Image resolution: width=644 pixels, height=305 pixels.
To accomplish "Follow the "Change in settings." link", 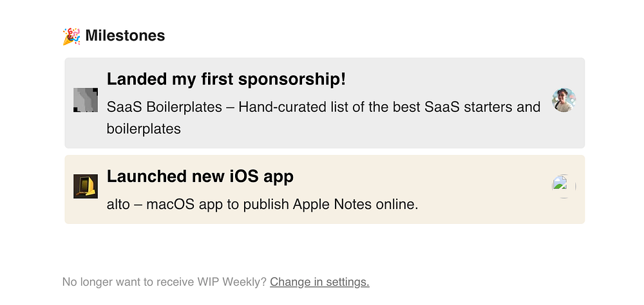I will click(x=319, y=282).
